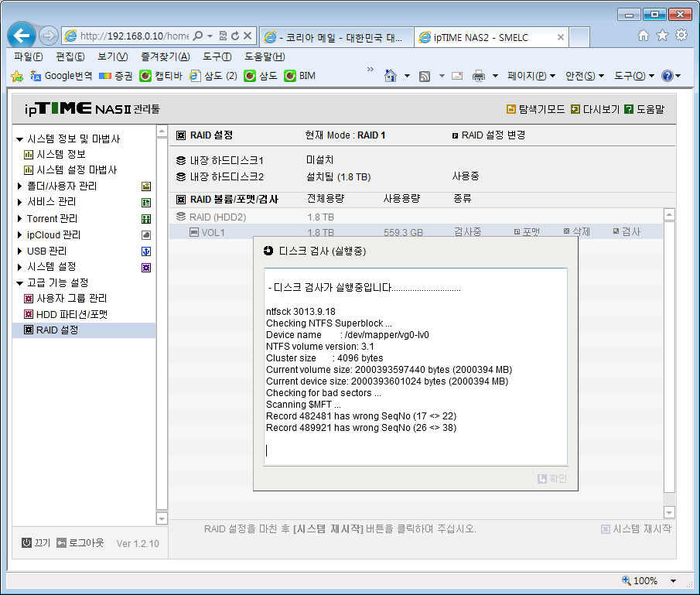Open the Google번역 bookmark

[x=61, y=76]
